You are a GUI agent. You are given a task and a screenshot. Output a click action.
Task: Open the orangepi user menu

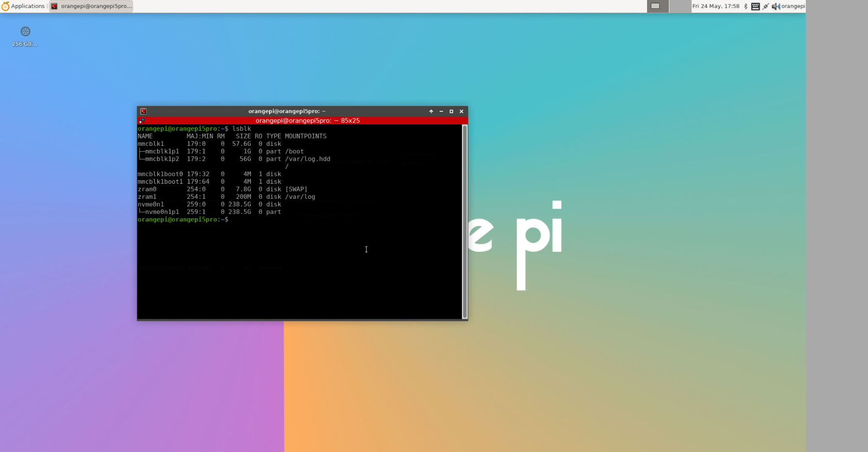tap(793, 6)
